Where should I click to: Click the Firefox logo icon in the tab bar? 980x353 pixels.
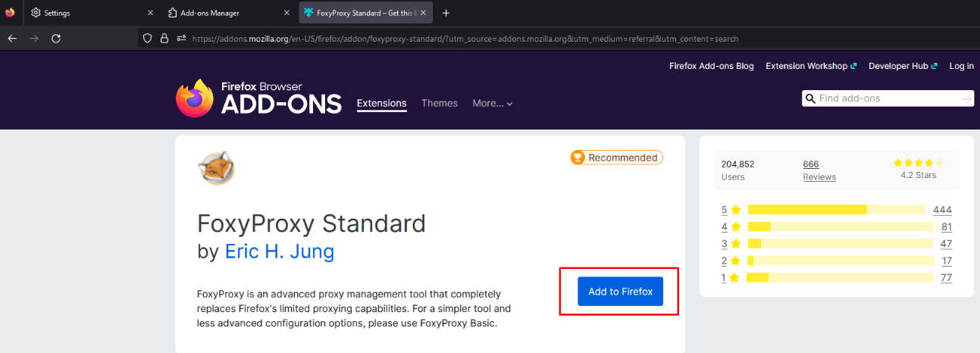tap(10, 12)
